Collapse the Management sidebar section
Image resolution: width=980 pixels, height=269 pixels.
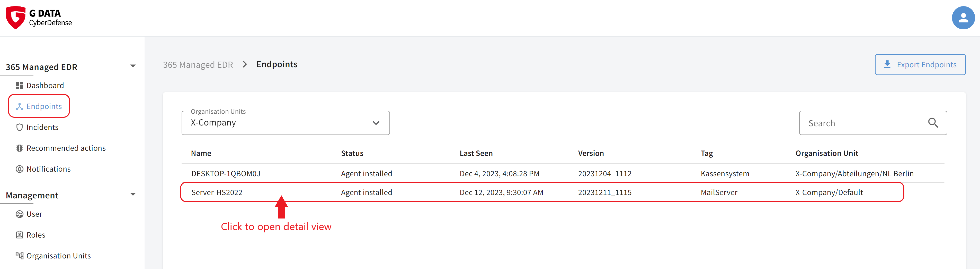(133, 194)
